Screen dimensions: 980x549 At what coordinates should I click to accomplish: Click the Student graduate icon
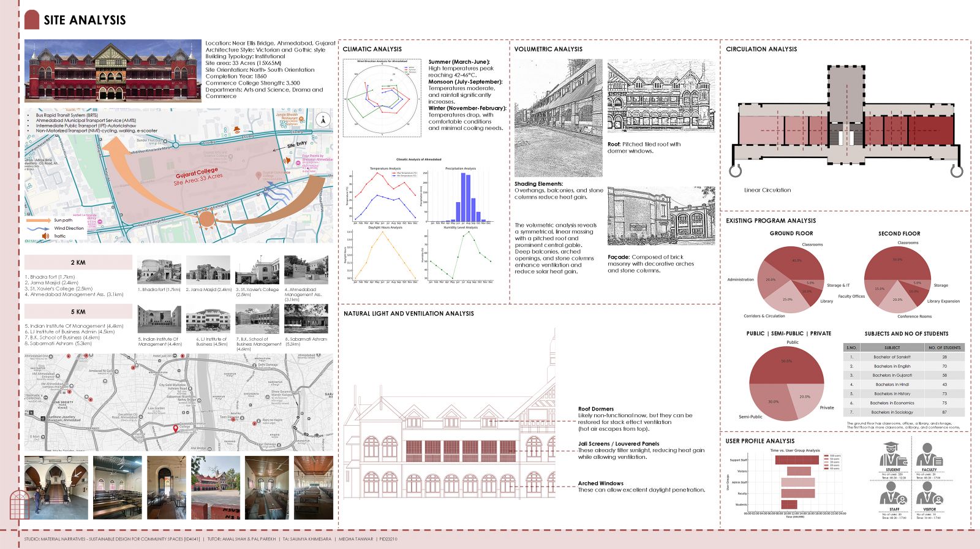click(x=894, y=454)
